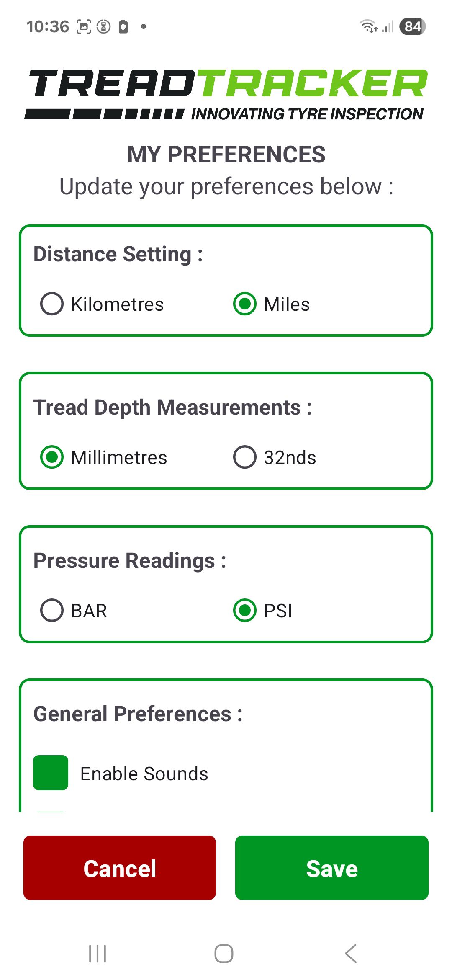Tap the Enable Sounds label
The height and width of the screenshot is (980, 452).
point(144,774)
